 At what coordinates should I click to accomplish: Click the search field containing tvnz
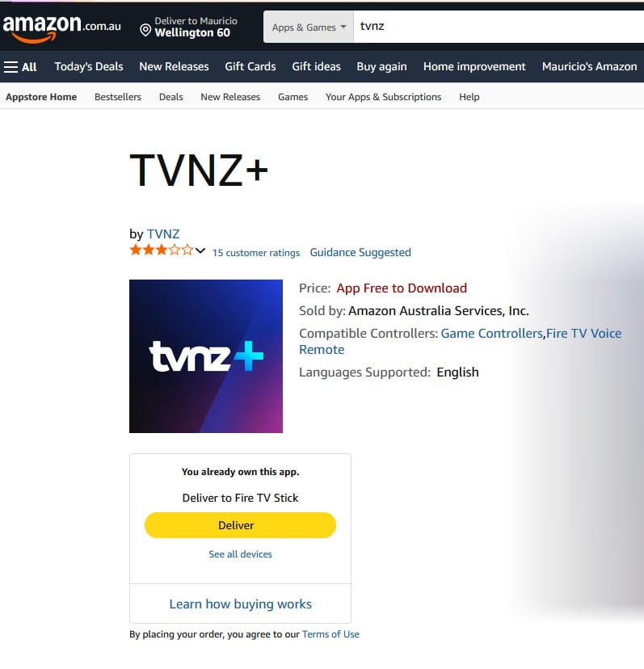[499, 27]
